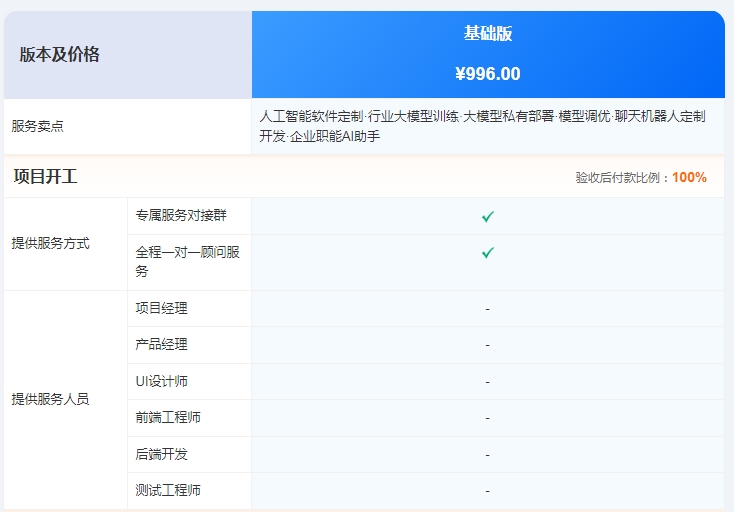Click the dash value in the 测试工程师 row
The image size is (734, 512).
(488, 491)
